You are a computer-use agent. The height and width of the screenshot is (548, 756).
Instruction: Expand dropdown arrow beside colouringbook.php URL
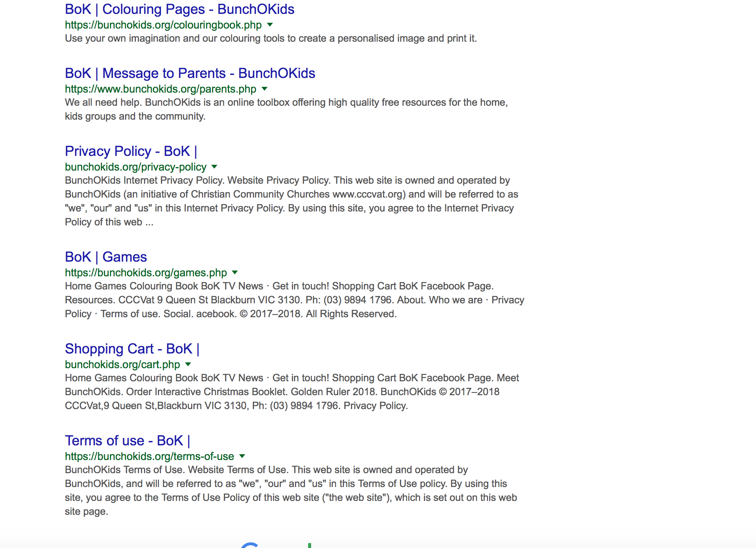point(270,25)
